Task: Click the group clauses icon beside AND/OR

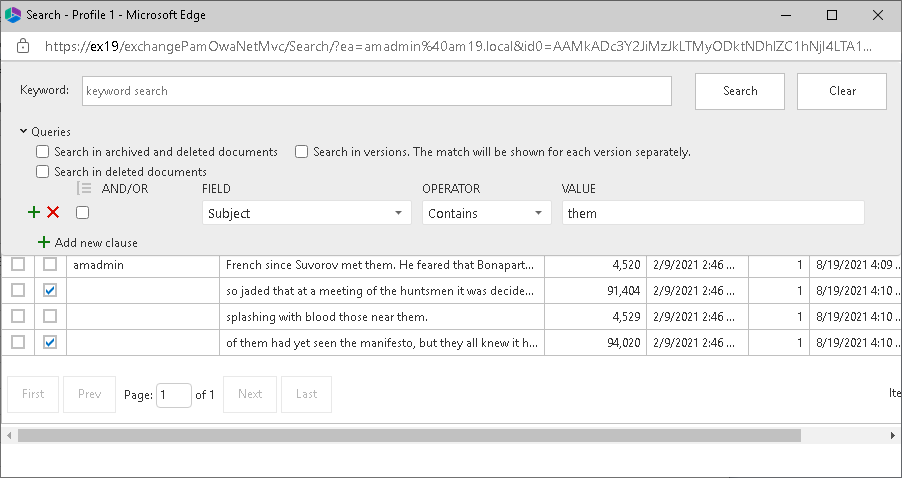Action: (x=84, y=189)
